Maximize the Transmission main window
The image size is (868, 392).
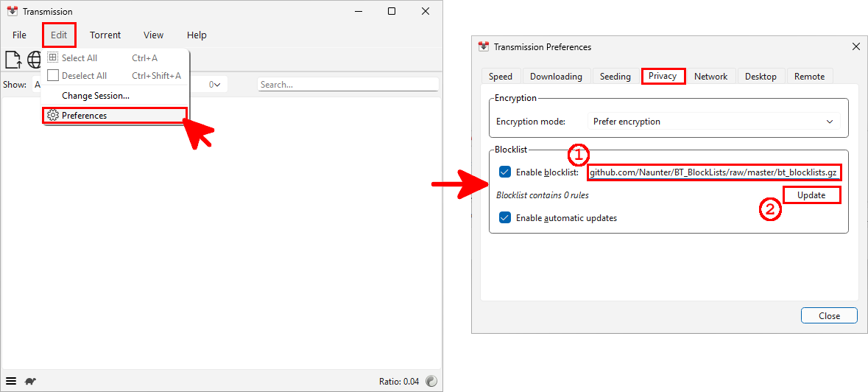[x=392, y=11]
